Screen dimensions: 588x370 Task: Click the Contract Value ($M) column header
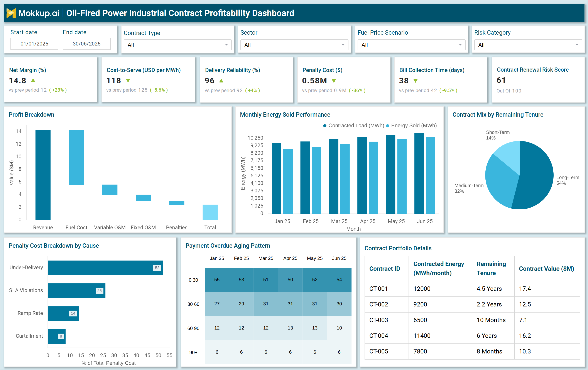click(547, 269)
